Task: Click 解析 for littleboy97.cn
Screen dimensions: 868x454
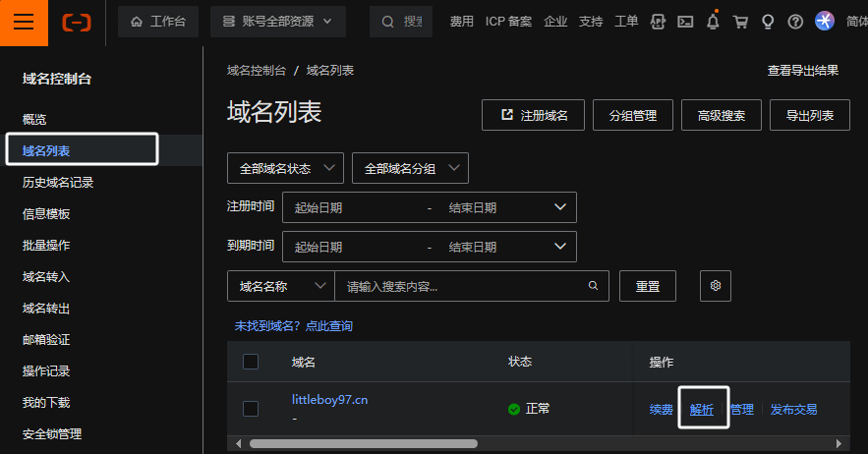Action: tap(701, 409)
